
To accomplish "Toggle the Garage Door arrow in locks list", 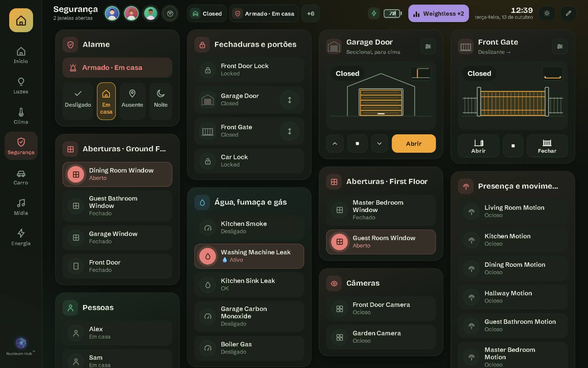I will pos(290,100).
